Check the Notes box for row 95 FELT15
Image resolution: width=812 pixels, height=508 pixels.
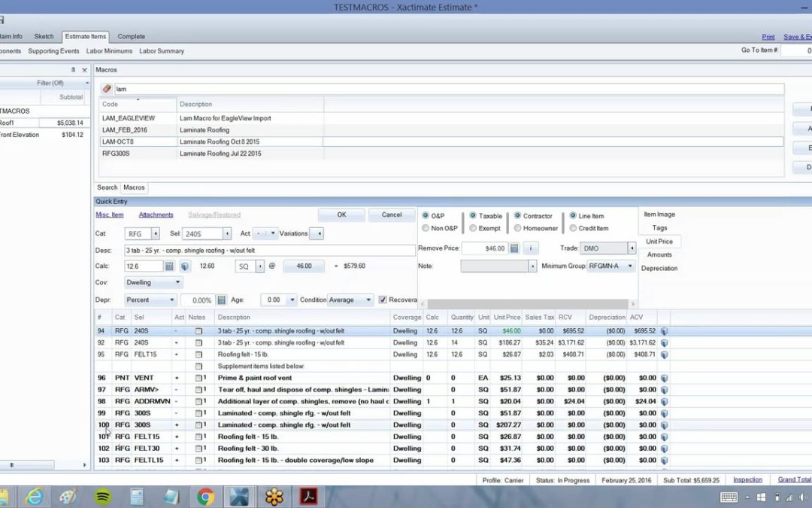coord(198,354)
